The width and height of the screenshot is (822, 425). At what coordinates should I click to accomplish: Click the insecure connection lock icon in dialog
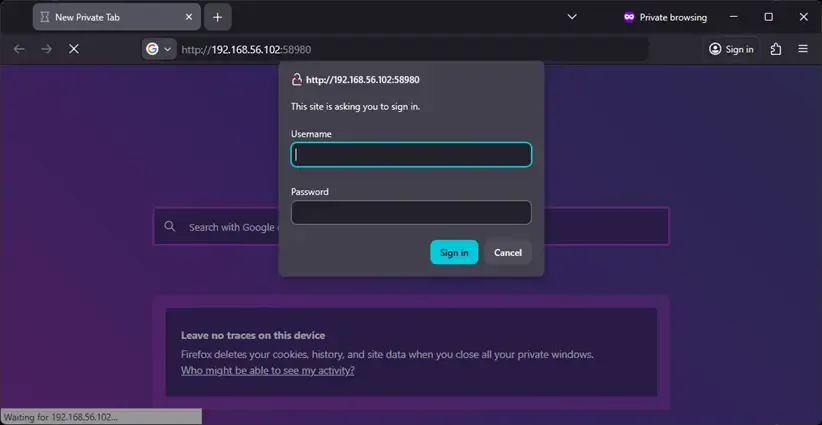296,80
